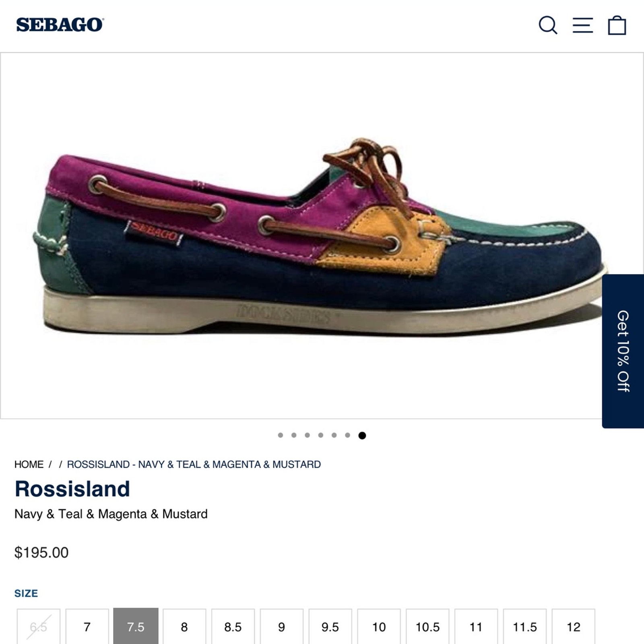Choose the selected 7.5 size option
644x644 pixels.
[x=136, y=626]
